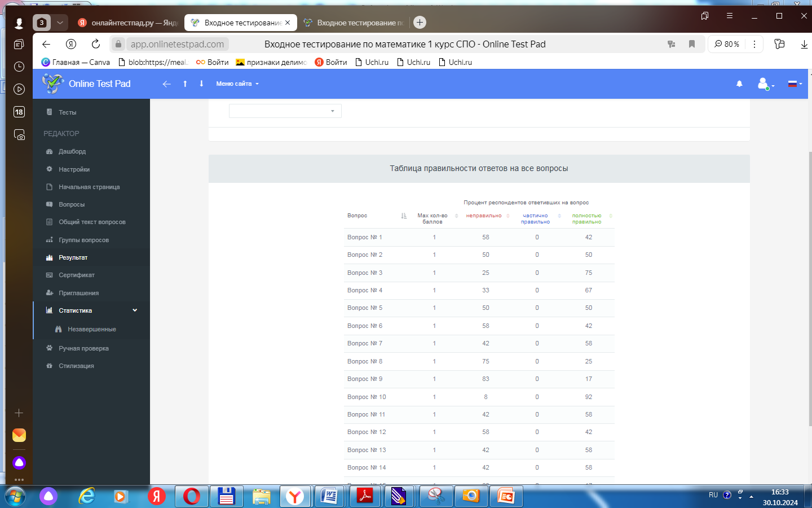Viewport: 812px width, 508px height.
Task: Sort by полностью правильно column
Action: [611, 216]
